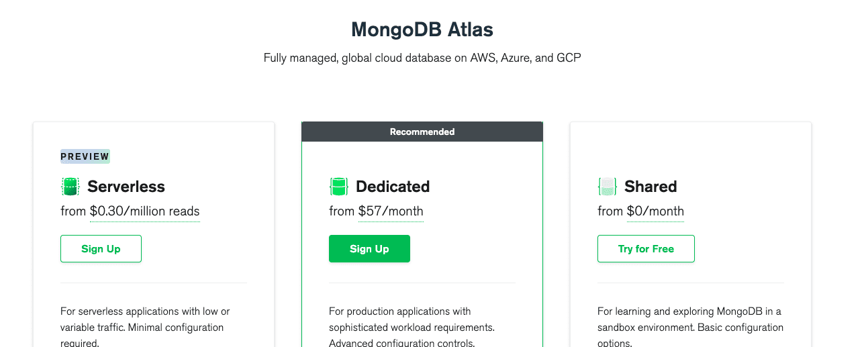Click the AWS, Azure, and GCP subtitle text
The image size is (868, 347).
point(422,58)
